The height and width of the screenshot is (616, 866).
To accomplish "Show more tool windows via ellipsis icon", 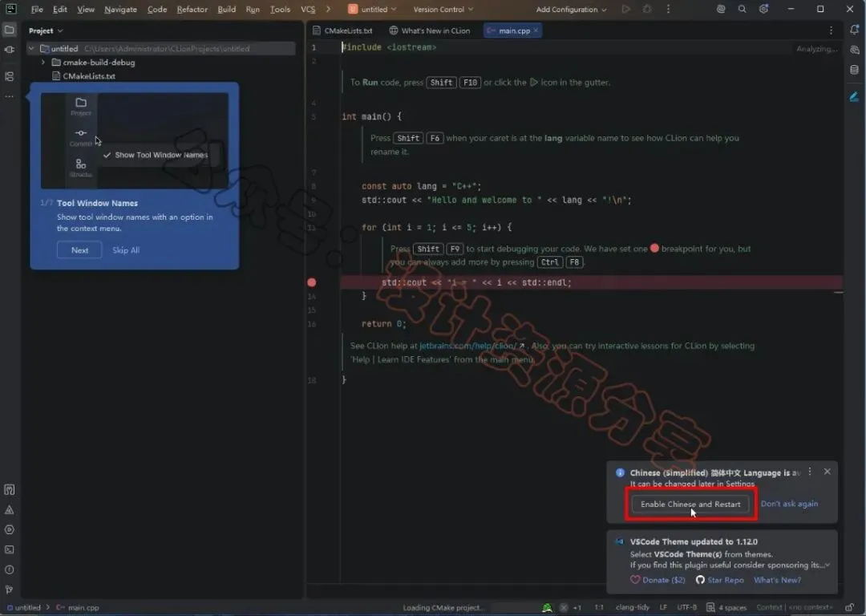I will click(x=10, y=97).
